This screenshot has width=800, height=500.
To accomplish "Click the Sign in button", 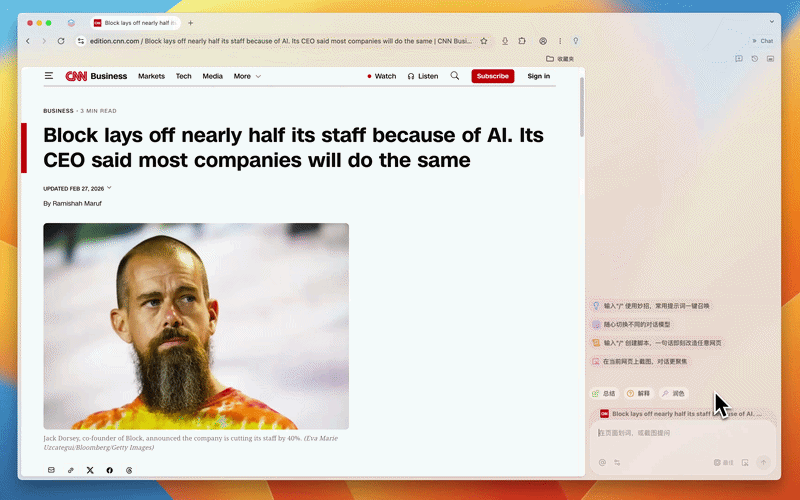I will point(538,76).
